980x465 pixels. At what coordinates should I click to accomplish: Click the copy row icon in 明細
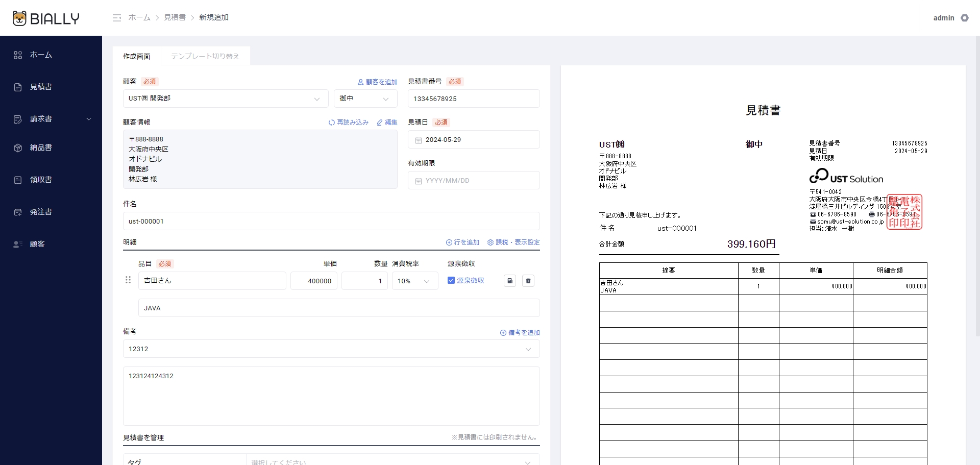509,281
